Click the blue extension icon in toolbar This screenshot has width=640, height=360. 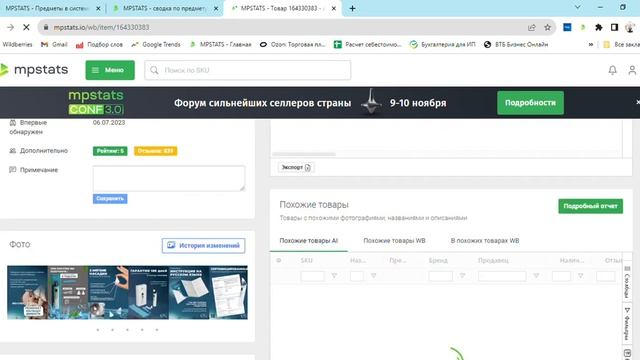[x=567, y=27]
